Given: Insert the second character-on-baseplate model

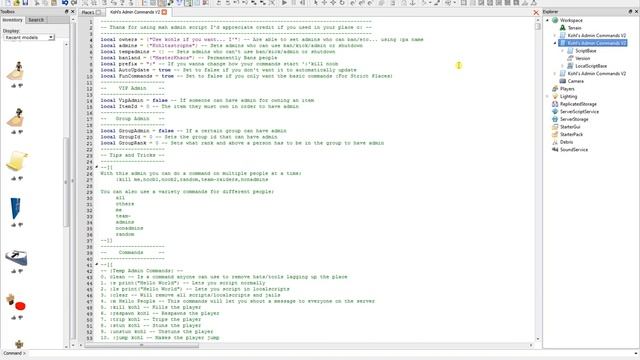Looking at the screenshot, I should click(16, 118).
